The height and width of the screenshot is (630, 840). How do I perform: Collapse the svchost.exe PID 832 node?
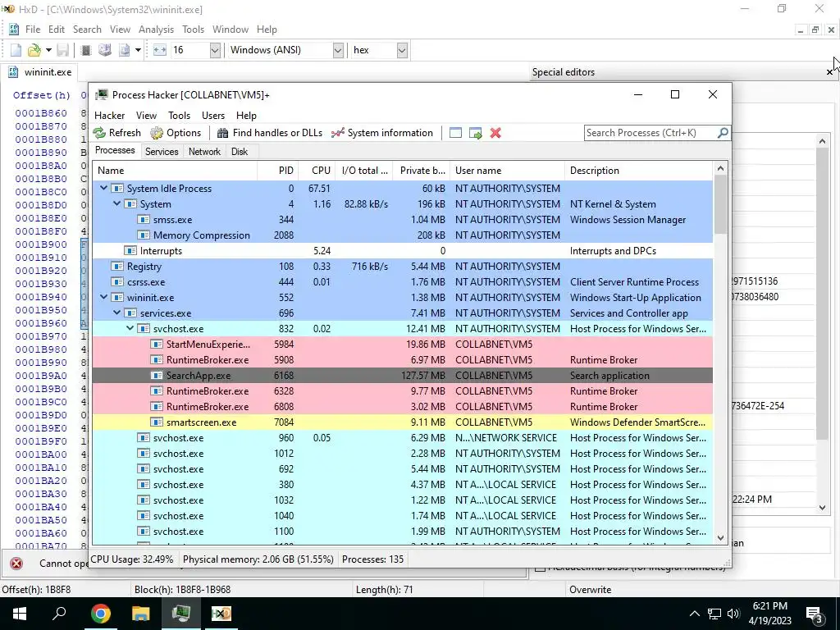[130, 328]
